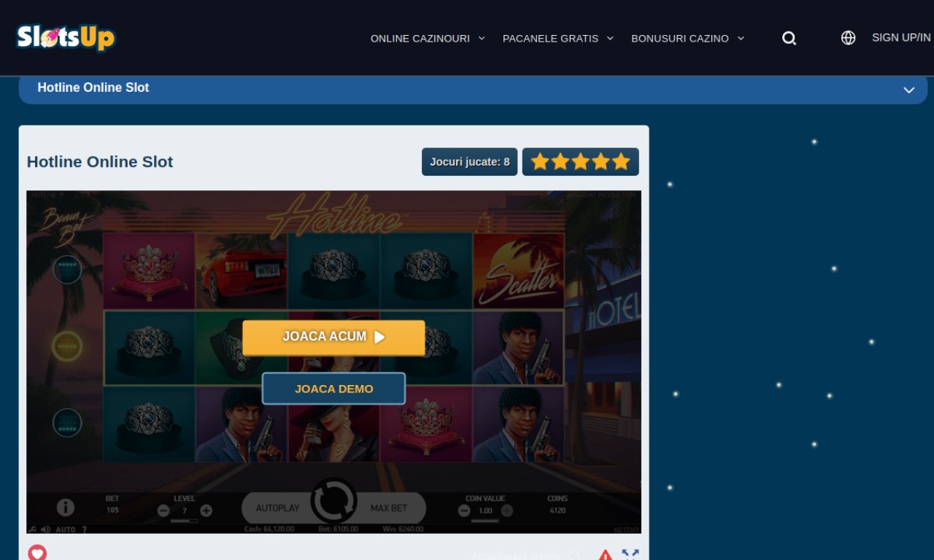This screenshot has height=560, width=934.
Task: Select the middle gold Bonus Bet coin
Action: [67, 346]
